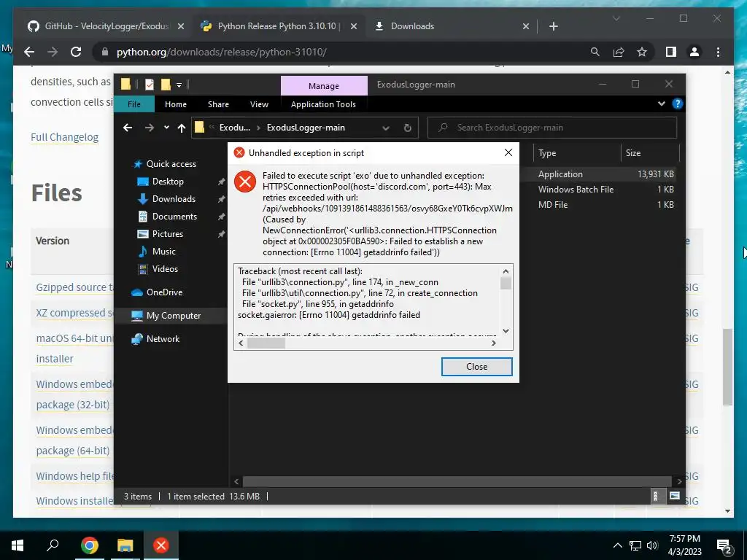Toggle Chrome side panel icon
Image resolution: width=747 pixels, height=560 pixels.
pyautogui.click(x=671, y=52)
